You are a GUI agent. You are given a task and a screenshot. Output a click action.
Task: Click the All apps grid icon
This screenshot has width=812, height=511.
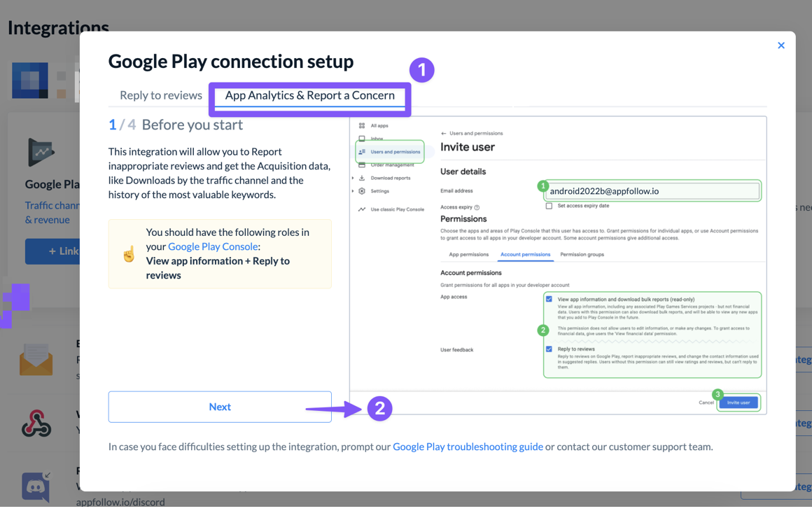(x=361, y=126)
